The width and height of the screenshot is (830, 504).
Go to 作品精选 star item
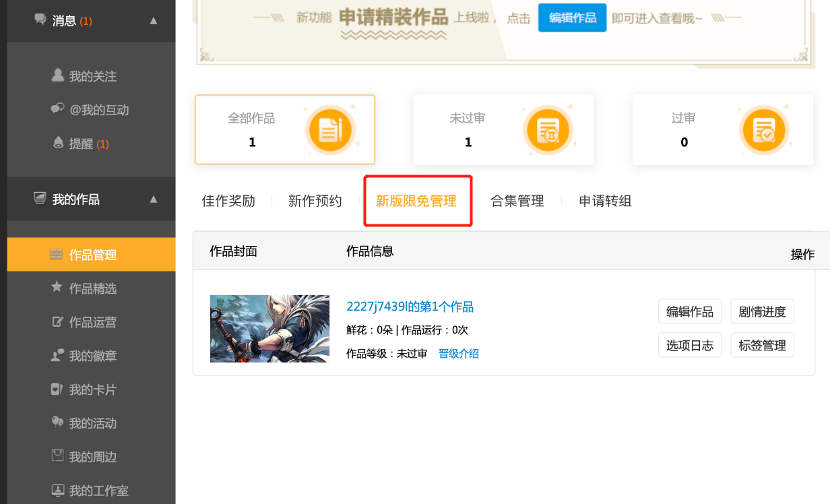point(92,288)
